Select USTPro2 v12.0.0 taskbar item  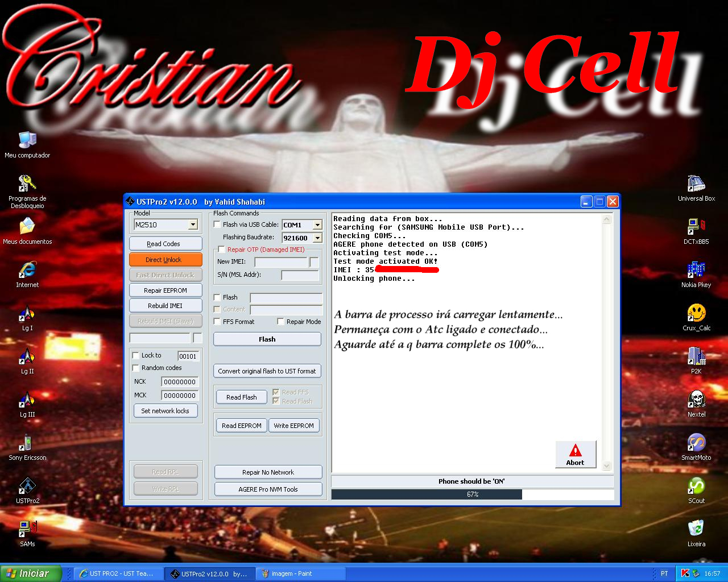pyautogui.click(x=209, y=573)
